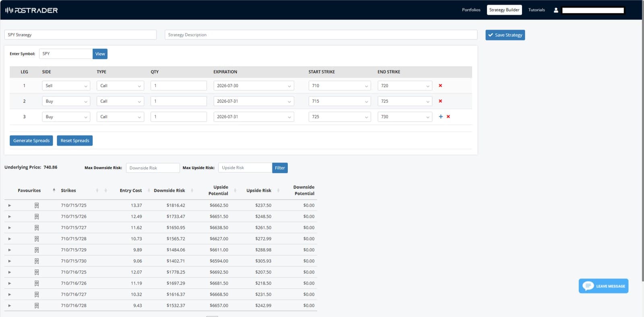Favourite the 710/716/725 spread
644x317 pixels.
pyautogui.click(x=37, y=272)
